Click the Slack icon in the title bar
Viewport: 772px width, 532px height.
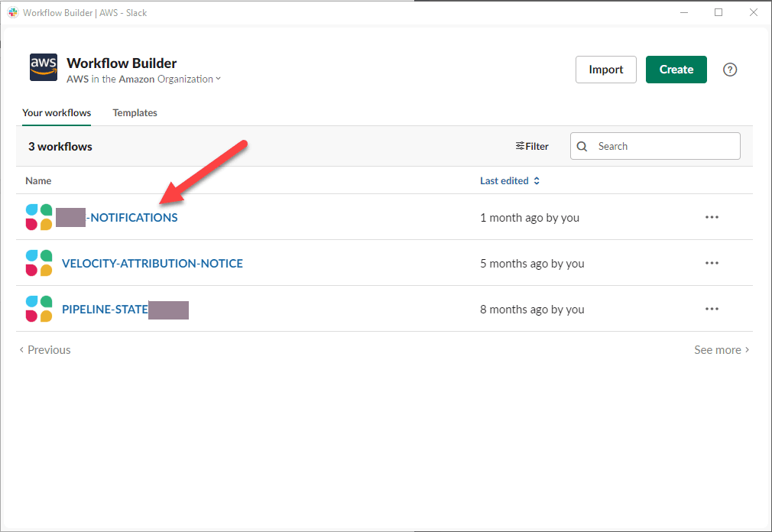(x=12, y=12)
